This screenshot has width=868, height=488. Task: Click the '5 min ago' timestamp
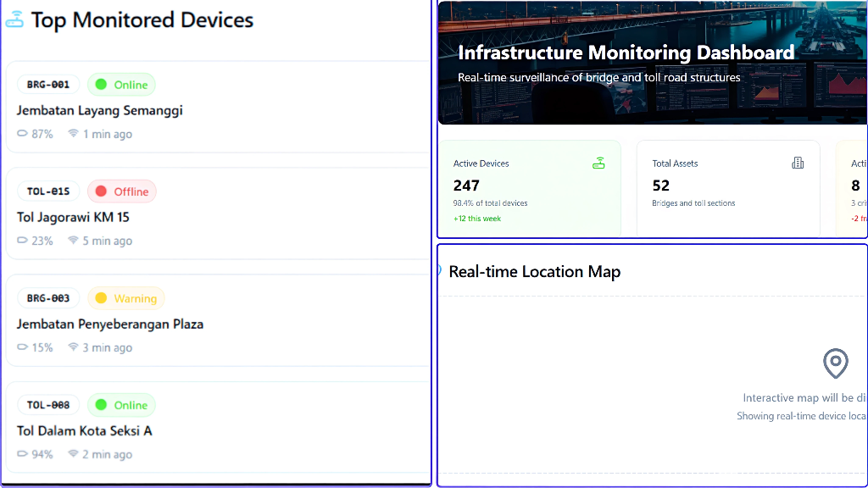[x=108, y=241]
